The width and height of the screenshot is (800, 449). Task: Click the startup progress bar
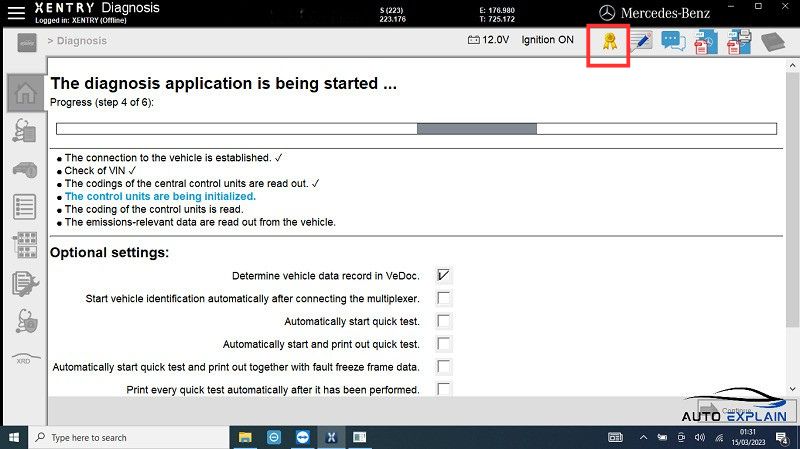click(416, 129)
